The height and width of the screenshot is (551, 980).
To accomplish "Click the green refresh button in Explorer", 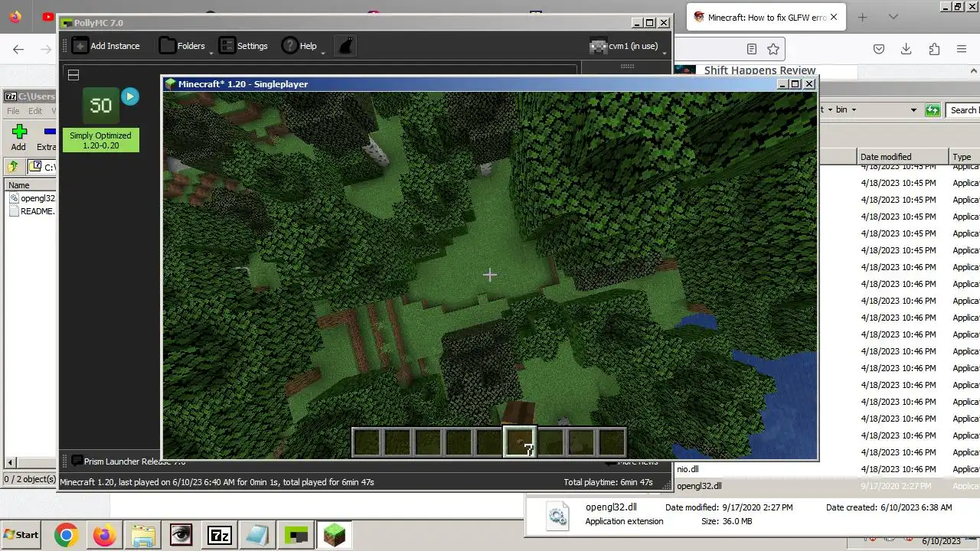I will (933, 110).
